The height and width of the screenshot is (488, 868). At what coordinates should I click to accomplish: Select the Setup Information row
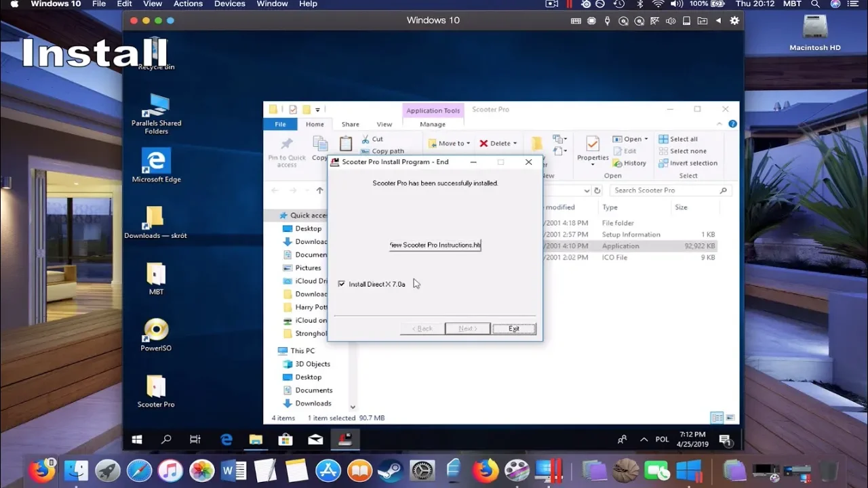(631, 235)
